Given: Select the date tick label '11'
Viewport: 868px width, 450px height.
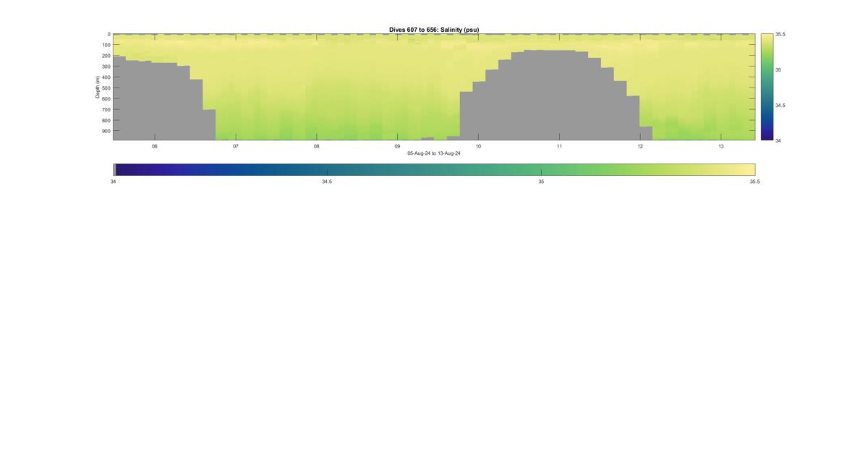Looking at the screenshot, I should click(559, 146).
